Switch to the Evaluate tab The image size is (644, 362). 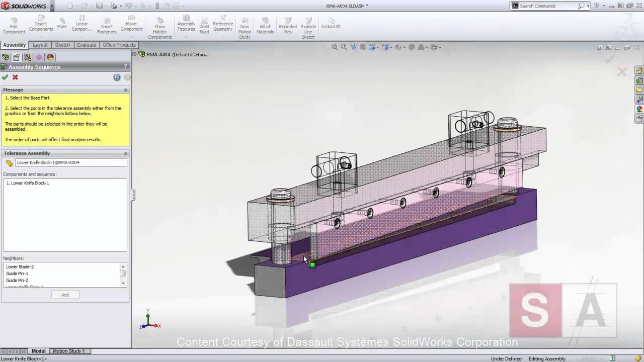(87, 45)
